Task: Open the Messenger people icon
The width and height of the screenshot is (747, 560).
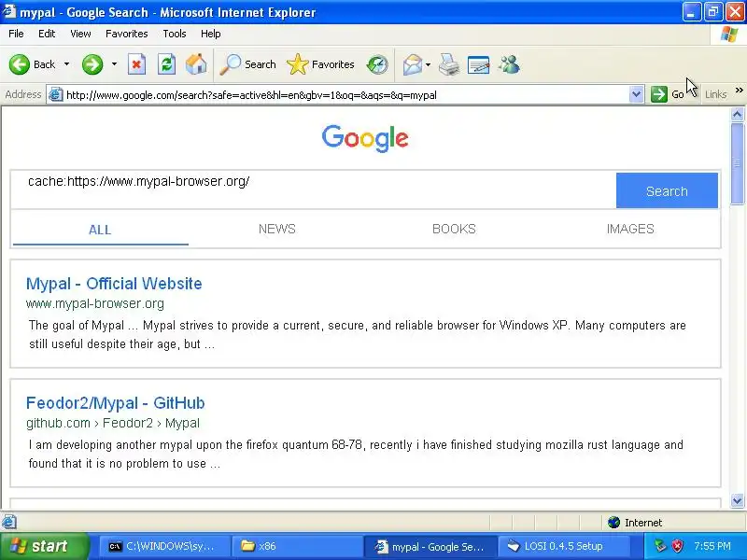Action: tap(509, 64)
